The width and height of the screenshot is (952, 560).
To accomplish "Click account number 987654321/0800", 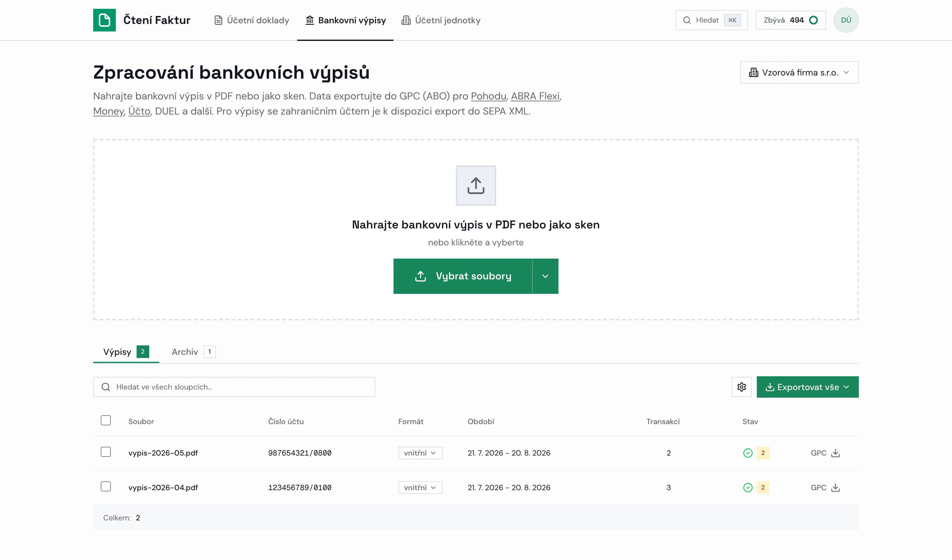I will point(300,453).
